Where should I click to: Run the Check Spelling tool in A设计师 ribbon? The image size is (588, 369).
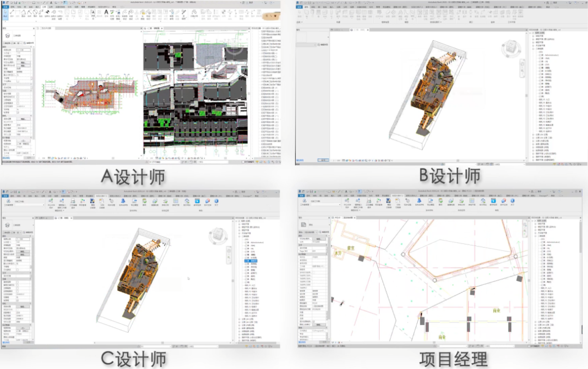pyautogui.click(x=112, y=14)
